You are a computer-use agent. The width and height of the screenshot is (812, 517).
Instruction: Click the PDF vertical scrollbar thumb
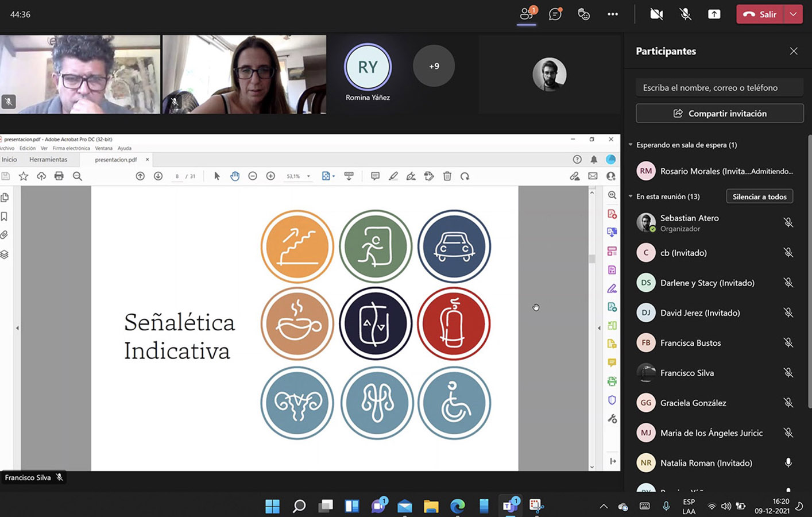click(592, 258)
